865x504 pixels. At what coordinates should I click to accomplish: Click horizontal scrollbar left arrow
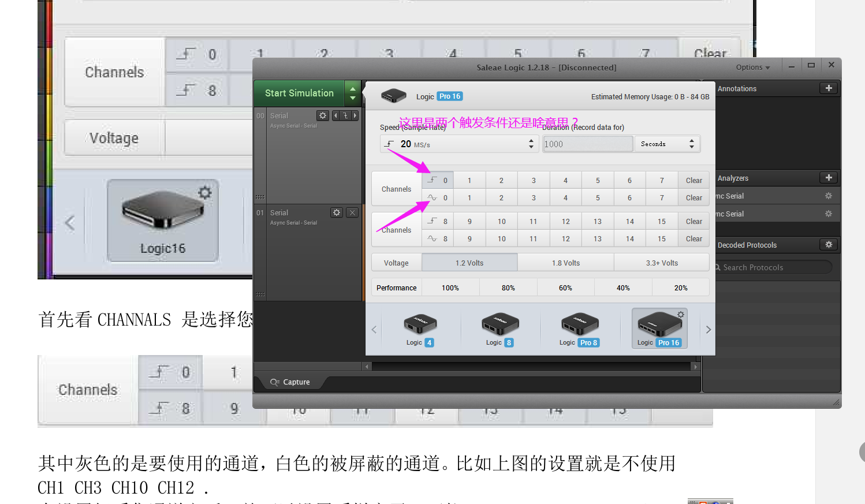tap(367, 366)
